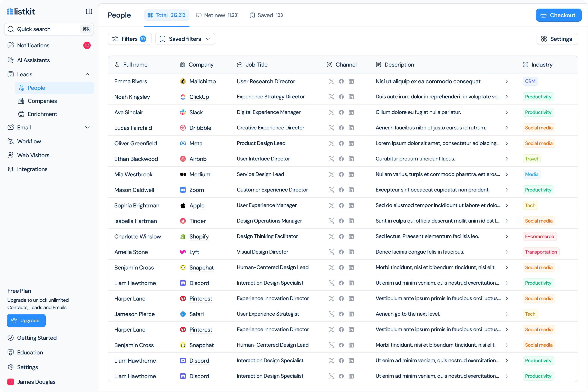The image size is (588, 392).
Task: Open the Saved filters dropdown
Action: tap(185, 39)
